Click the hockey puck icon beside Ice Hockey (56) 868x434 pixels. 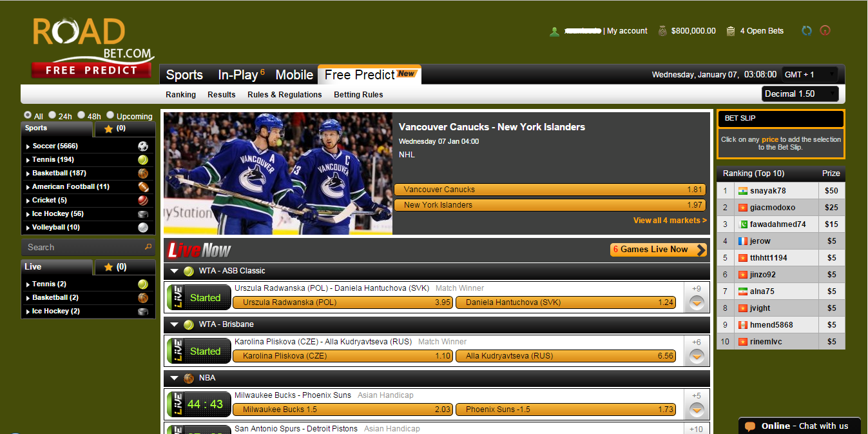143,214
